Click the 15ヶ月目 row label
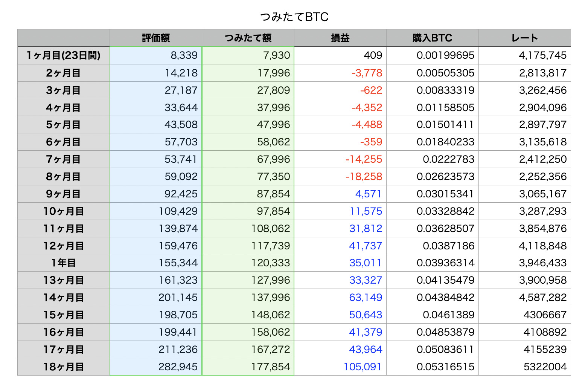588x382 pixels. pos(64,315)
